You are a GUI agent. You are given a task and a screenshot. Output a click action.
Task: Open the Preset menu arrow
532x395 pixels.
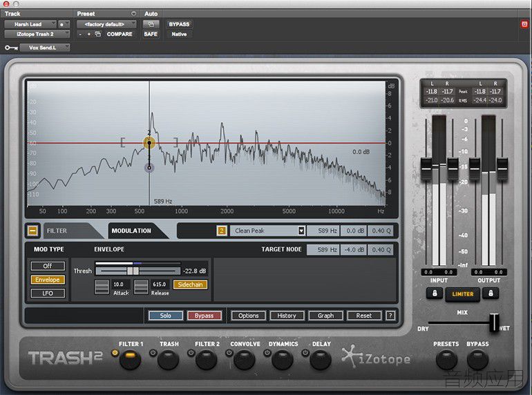133,14
